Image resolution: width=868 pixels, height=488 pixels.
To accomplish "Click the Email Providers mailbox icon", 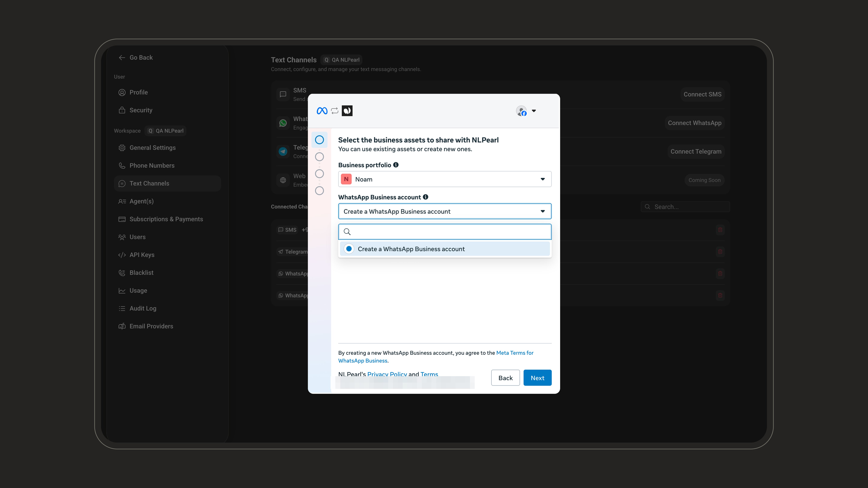I will coord(122,326).
